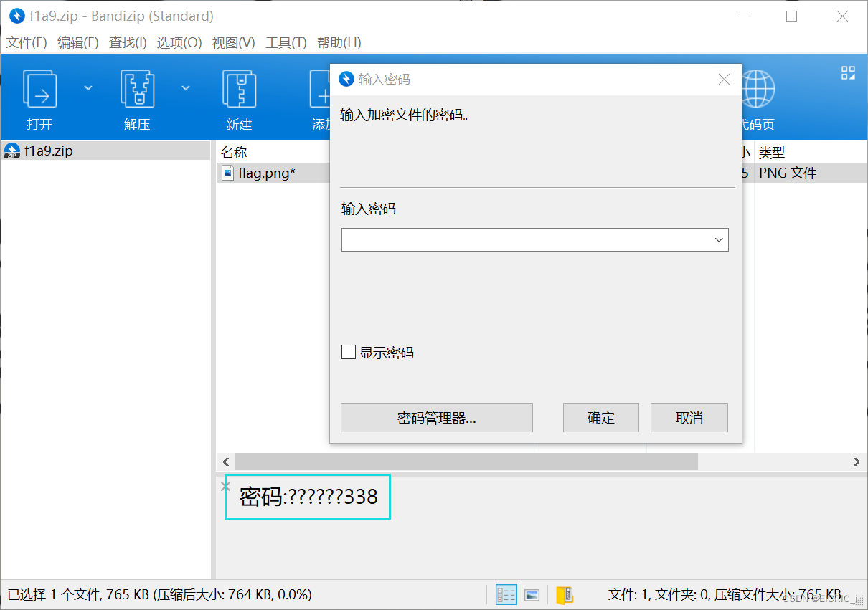Expand the Open (打开) dropdown arrow

[x=88, y=88]
